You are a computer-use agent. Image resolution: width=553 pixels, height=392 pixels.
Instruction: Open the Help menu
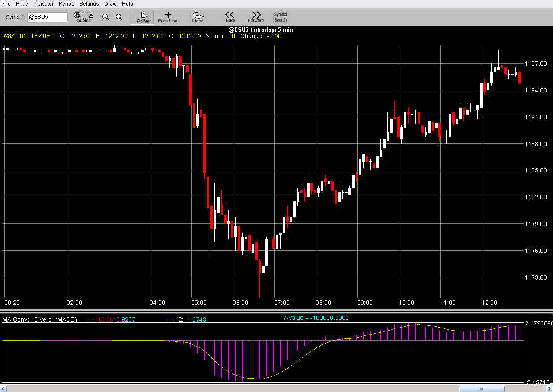coord(128,4)
